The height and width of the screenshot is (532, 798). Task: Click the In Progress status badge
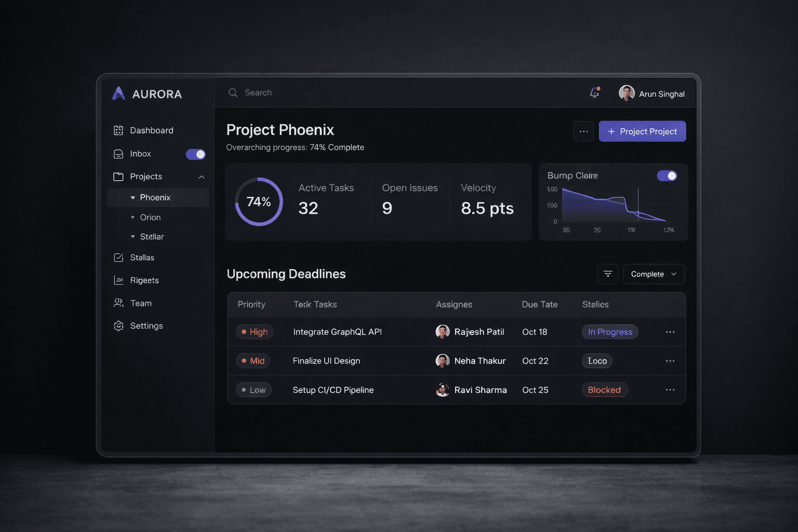[609, 332]
